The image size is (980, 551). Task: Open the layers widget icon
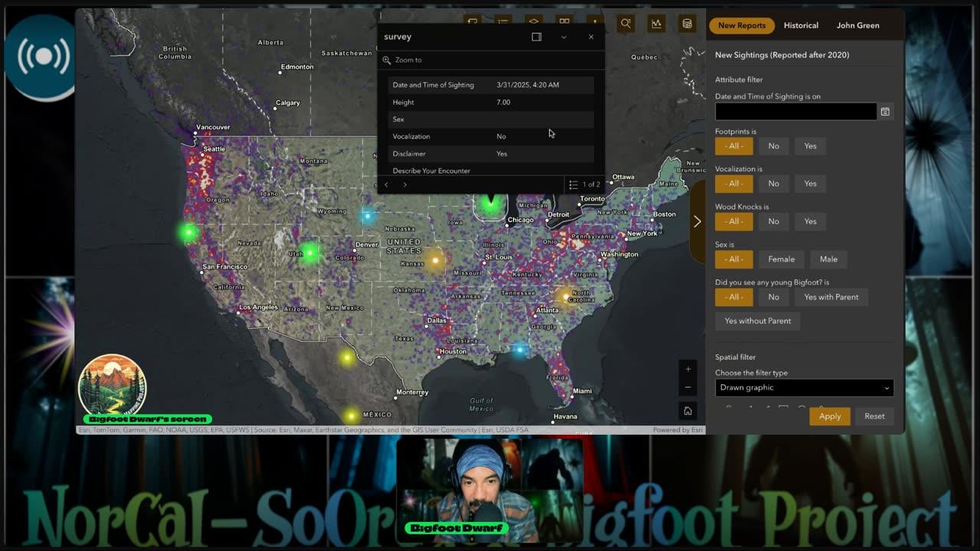click(x=534, y=22)
